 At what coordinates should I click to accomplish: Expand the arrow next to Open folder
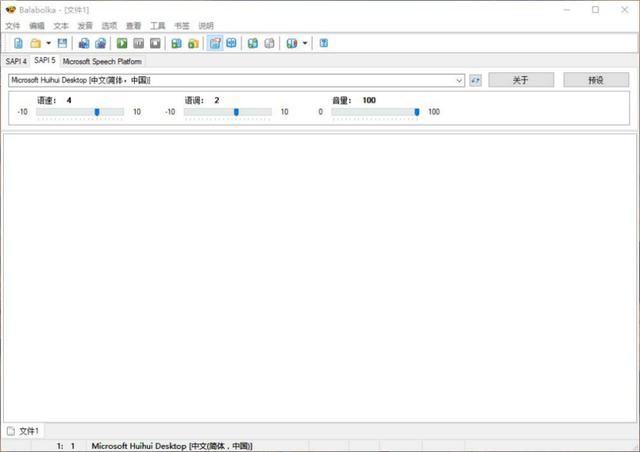point(48,43)
